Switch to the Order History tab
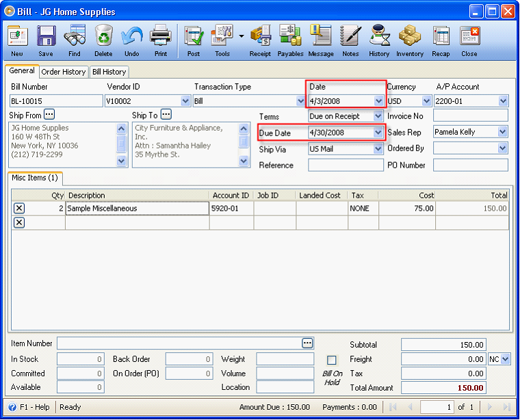 coord(64,72)
